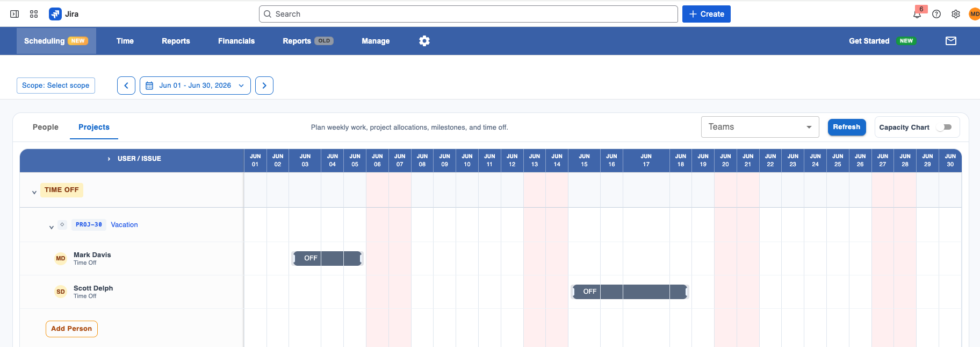
Task: Open the Jun 01 - Jun 30 date picker
Action: [195, 86]
